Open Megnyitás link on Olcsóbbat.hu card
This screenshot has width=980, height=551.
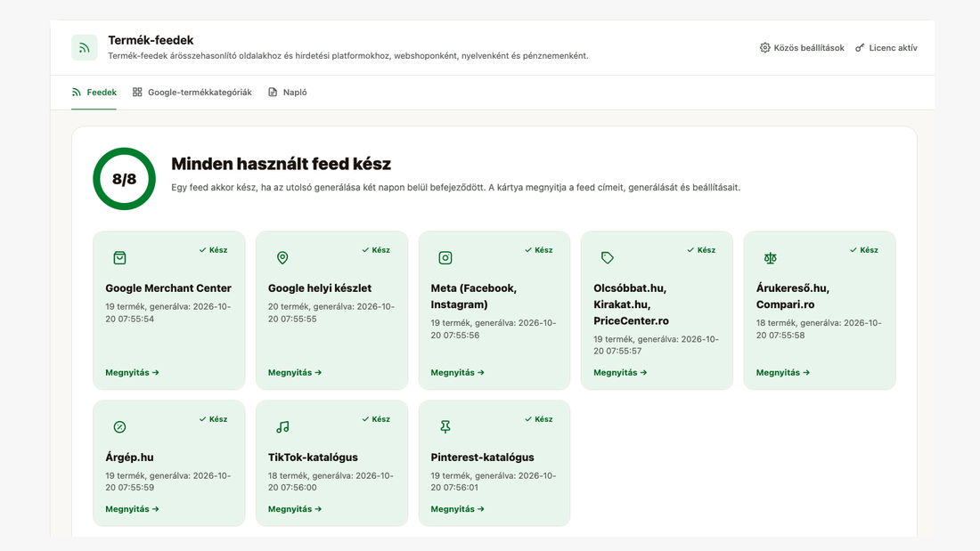[620, 372]
